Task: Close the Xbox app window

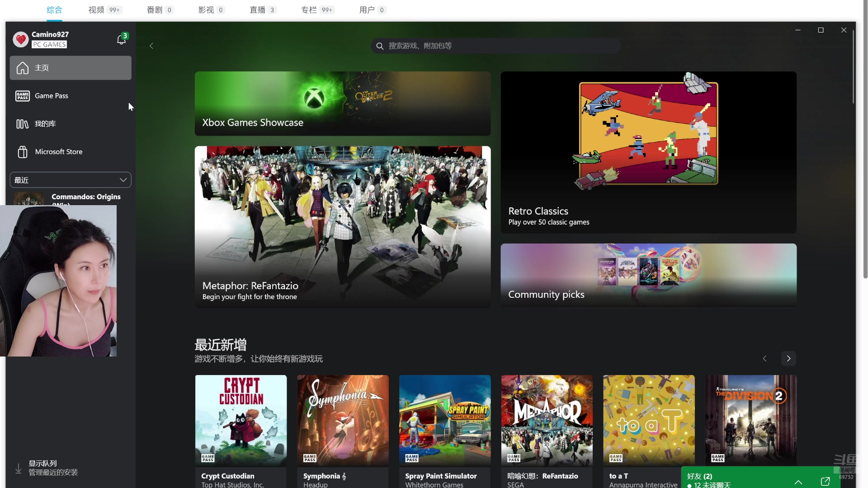Action: pyautogui.click(x=844, y=30)
